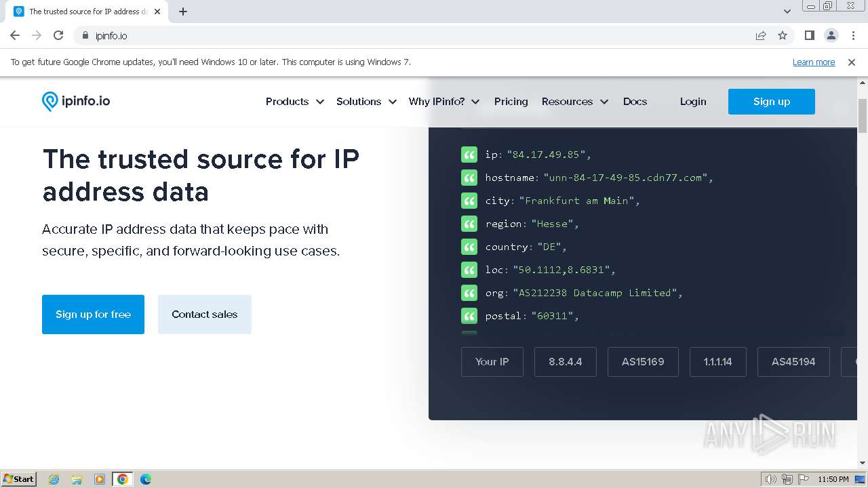
Task: Click the quote icon beside hostname field
Action: 469,178
